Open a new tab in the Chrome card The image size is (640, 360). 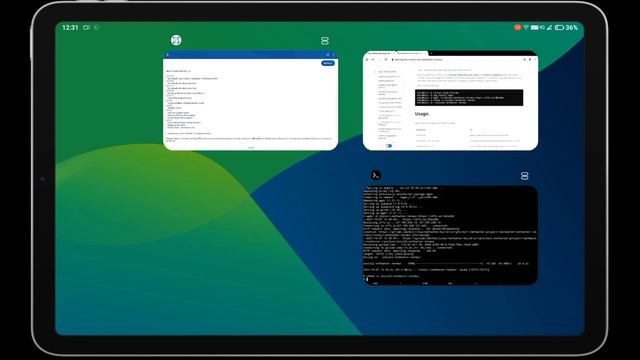(431, 53)
